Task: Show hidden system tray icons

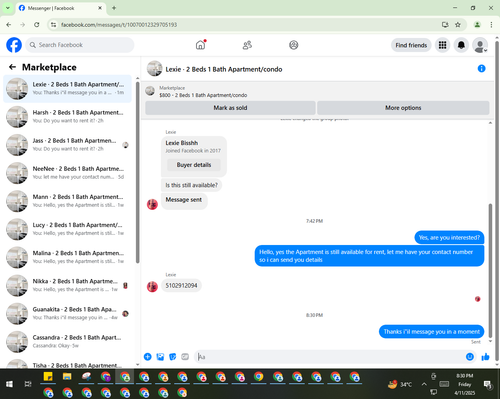Action: tap(424, 384)
